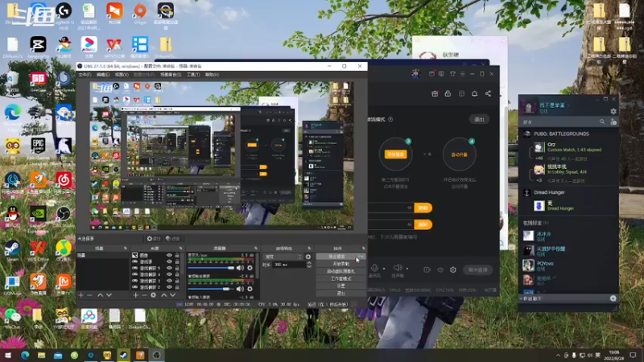
Task: Open the OBS 工具(T) menu
Action: (x=193, y=75)
